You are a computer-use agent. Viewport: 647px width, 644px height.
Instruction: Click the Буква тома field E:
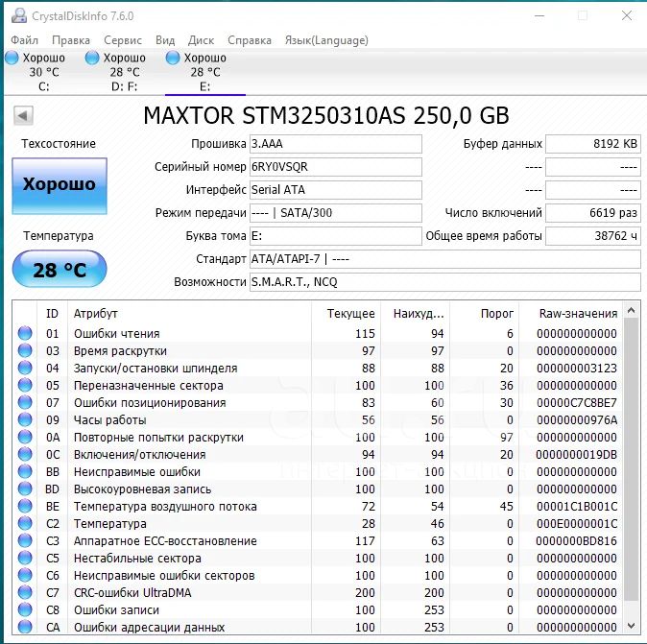336,236
